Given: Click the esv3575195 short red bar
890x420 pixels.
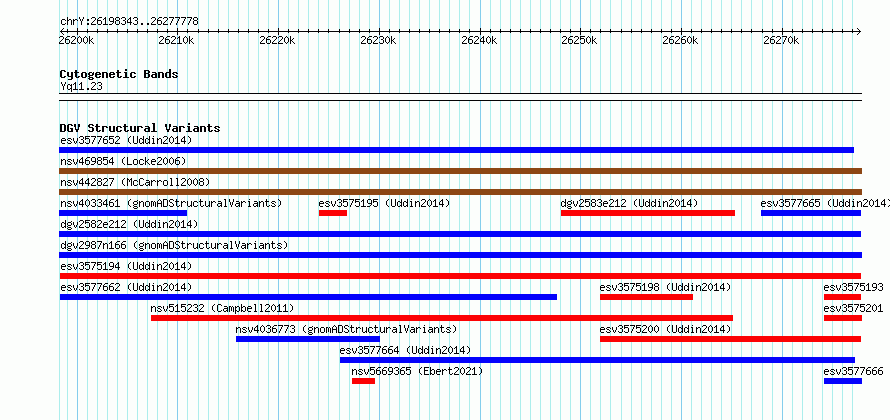Looking at the screenshot, I should click(x=333, y=213).
